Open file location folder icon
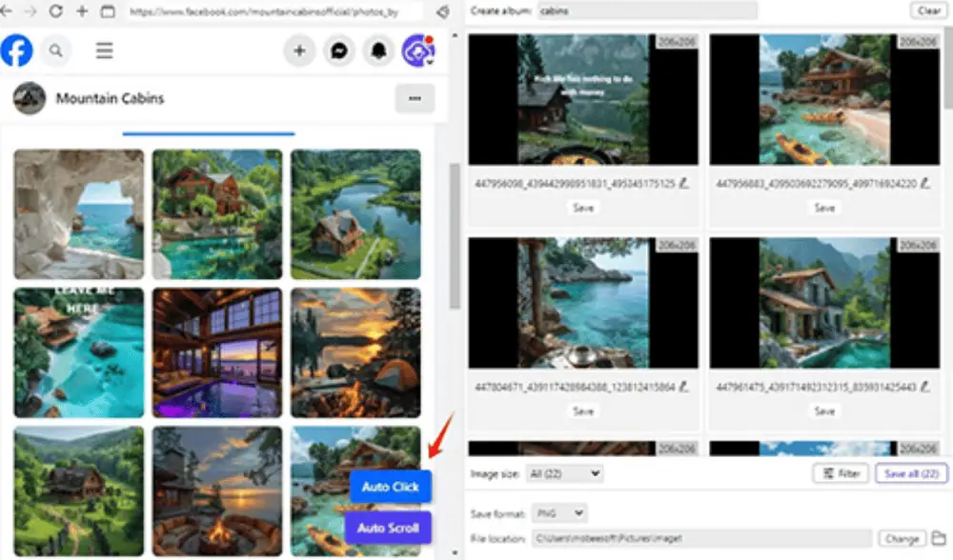This screenshot has width=953, height=560. pyautogui.click(x=938, y=538)
